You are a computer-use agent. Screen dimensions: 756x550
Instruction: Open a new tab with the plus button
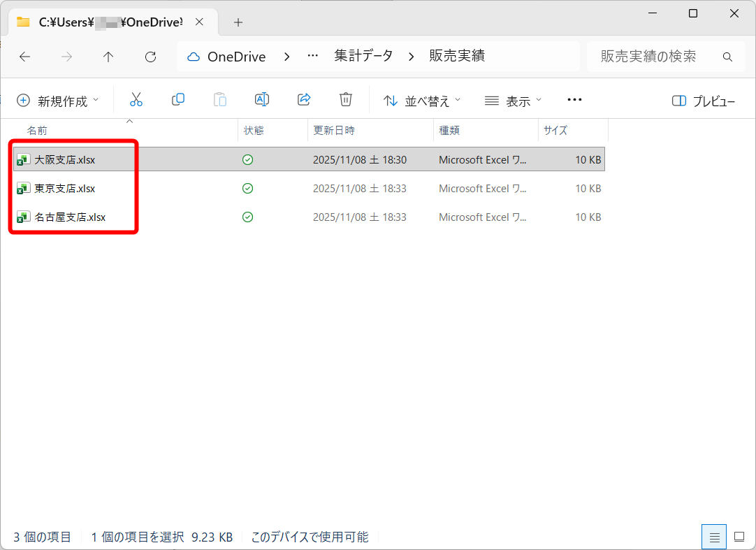[238, 22]
